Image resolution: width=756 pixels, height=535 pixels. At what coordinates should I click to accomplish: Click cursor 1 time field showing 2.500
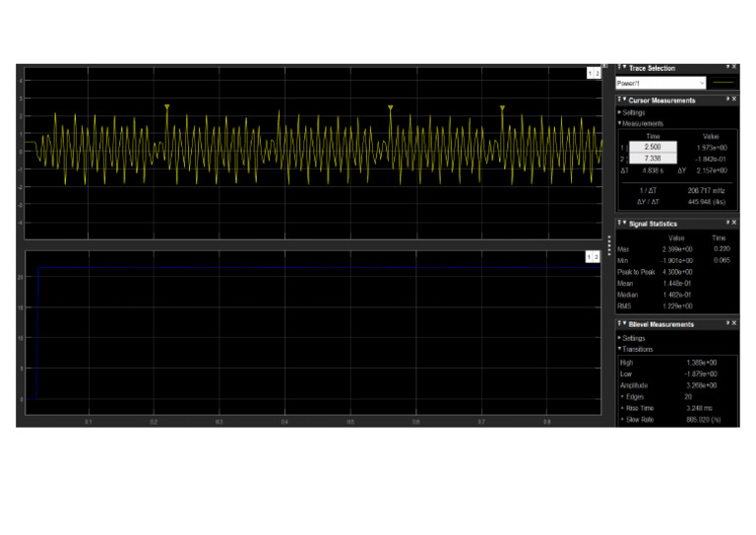[653, 147]
